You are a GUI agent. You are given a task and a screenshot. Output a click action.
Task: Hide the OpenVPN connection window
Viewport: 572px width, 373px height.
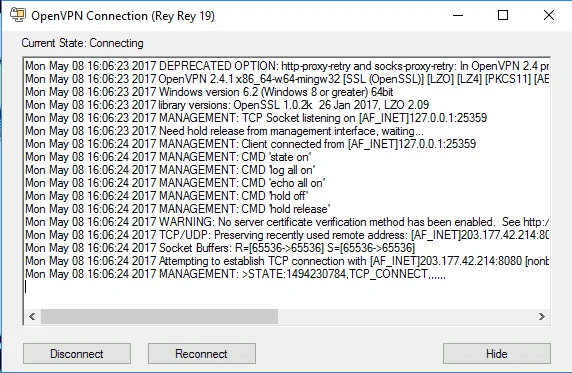tap(497, 353)
